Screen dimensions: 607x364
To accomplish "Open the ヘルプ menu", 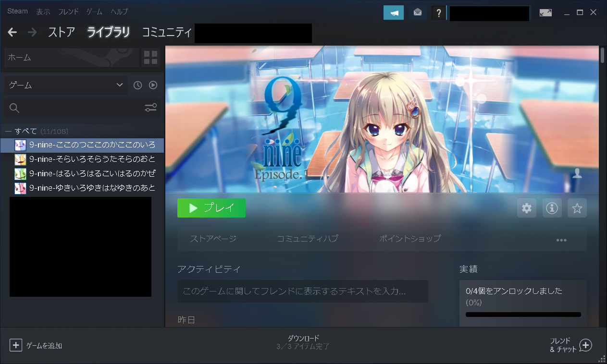I will coord(119,12).
